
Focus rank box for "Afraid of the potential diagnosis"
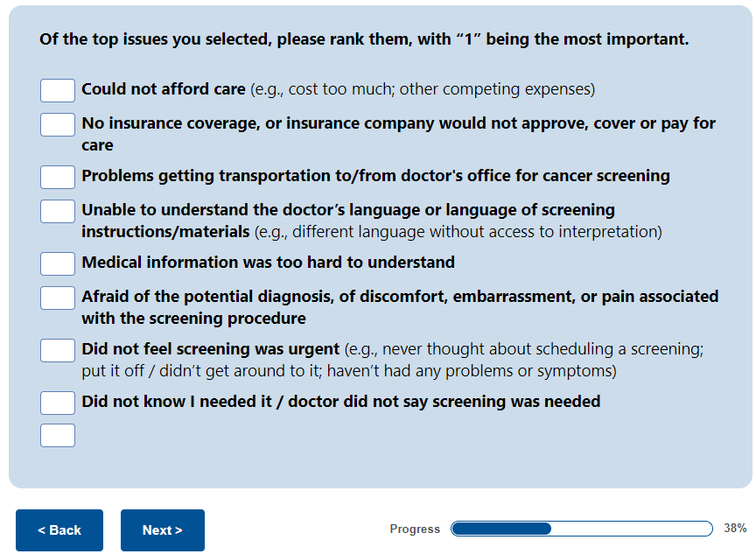(x=58, y=298)
